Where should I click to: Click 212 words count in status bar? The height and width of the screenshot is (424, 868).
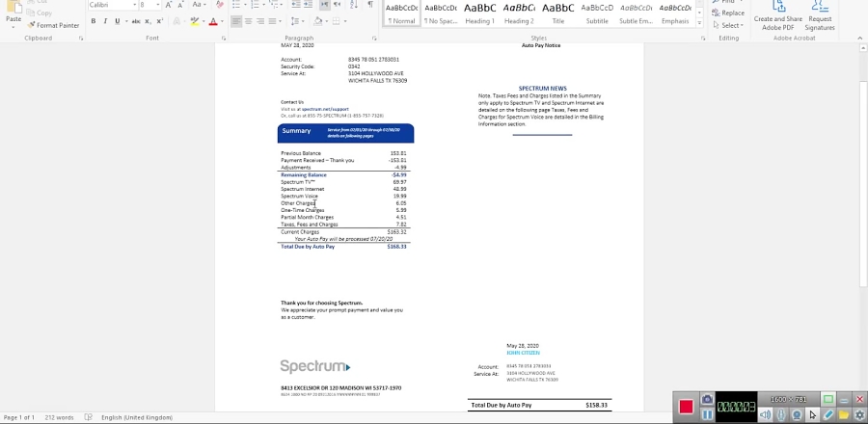tap(59, 417)
